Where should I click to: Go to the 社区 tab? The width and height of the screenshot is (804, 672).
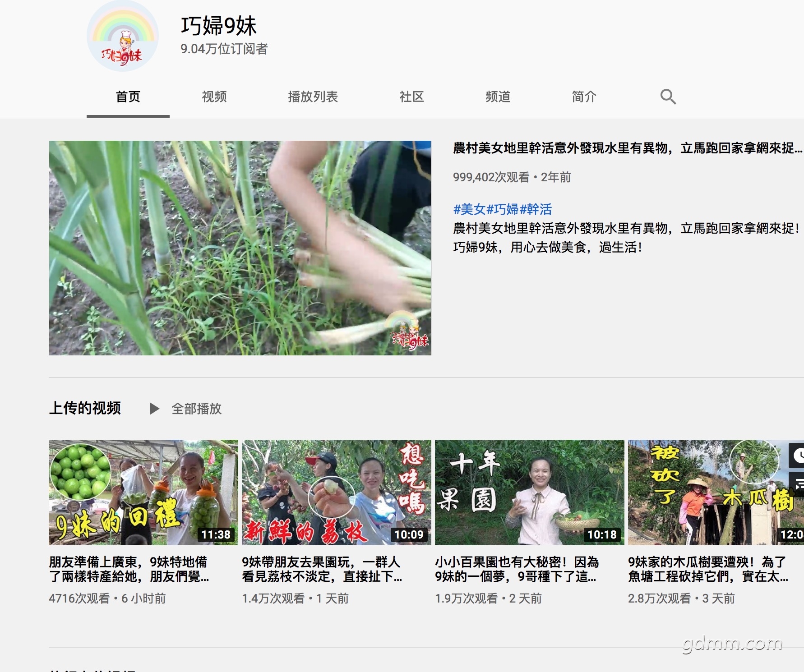411,97
